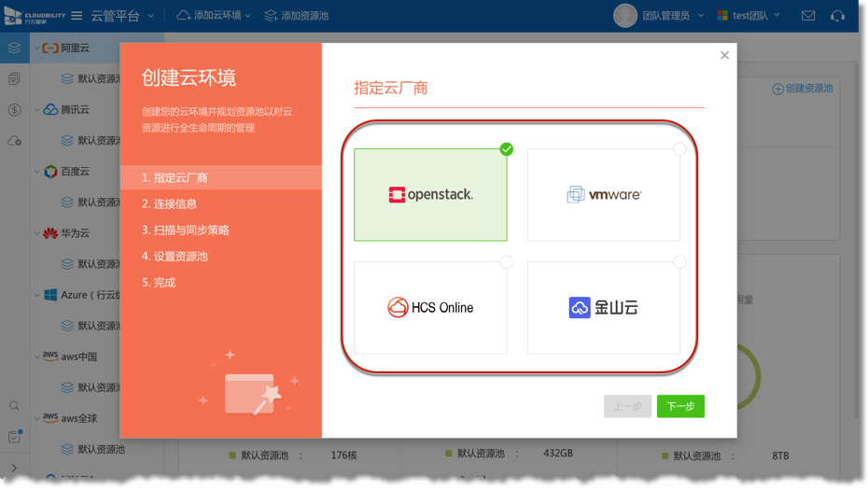This screenshot has height=489, width=868.
Task: Select 百度云 in the cloud tree
Action: [75, 172]
